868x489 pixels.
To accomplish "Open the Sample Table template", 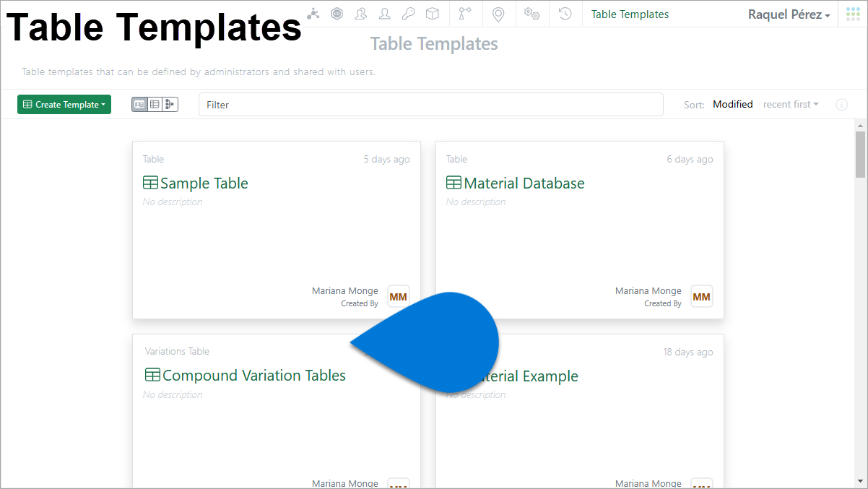I will [x=204, y=183].
